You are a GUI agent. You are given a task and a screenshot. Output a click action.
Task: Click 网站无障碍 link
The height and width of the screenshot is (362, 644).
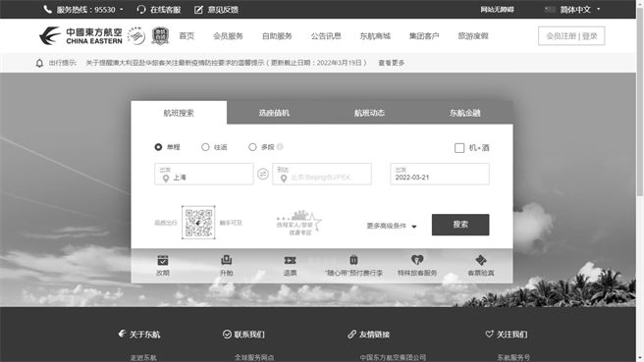pyautogui.click(x=497, y=10)
